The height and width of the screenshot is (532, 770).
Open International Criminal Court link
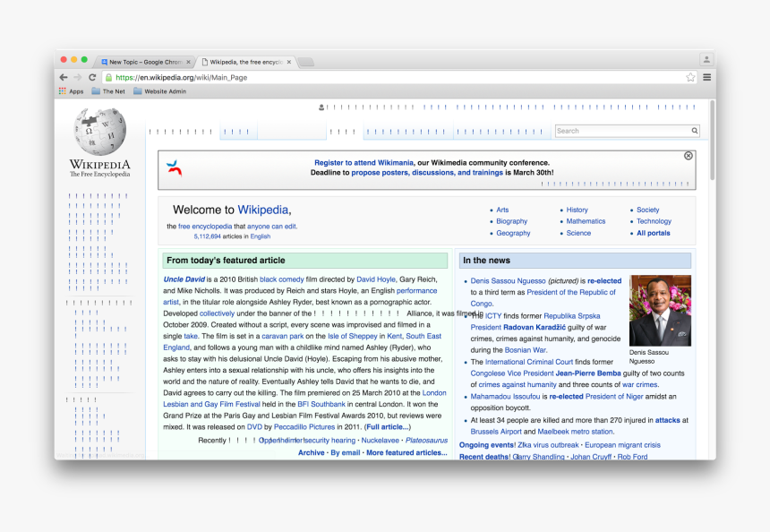click(529, 362)
